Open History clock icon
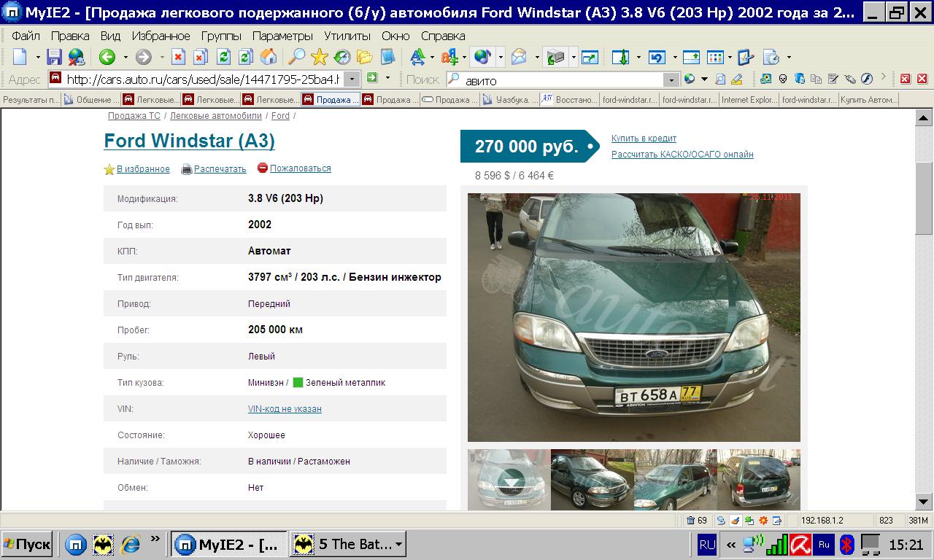This screenshot has width=934, height=560. [x=341, y=57]
